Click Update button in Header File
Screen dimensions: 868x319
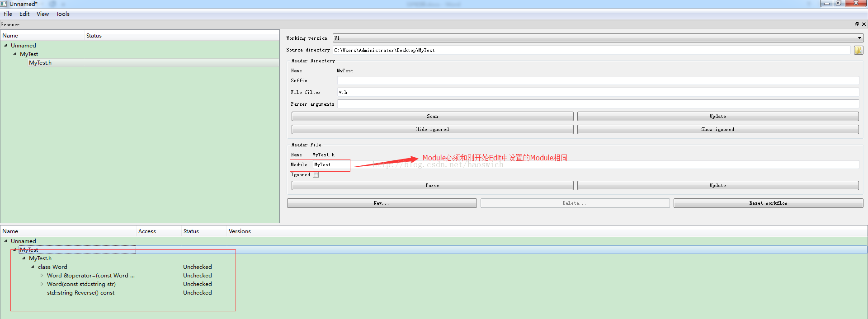coord(717,186)
